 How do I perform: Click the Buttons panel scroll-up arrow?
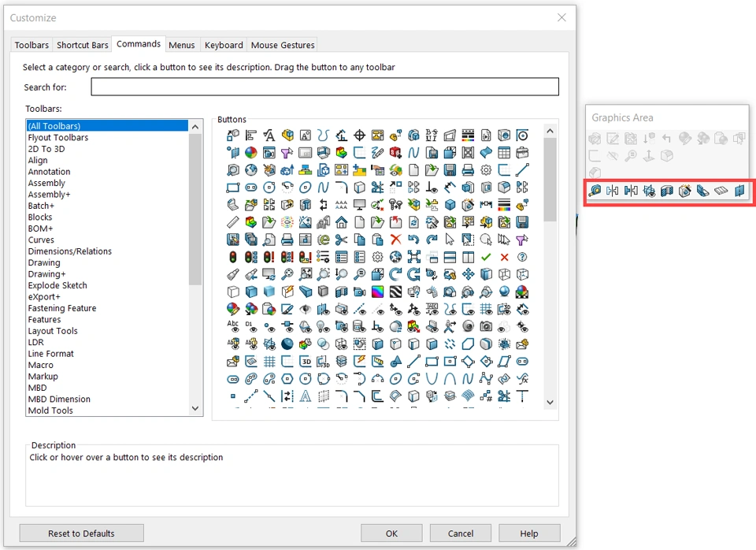pyautogui.click(x=550, y=132)
